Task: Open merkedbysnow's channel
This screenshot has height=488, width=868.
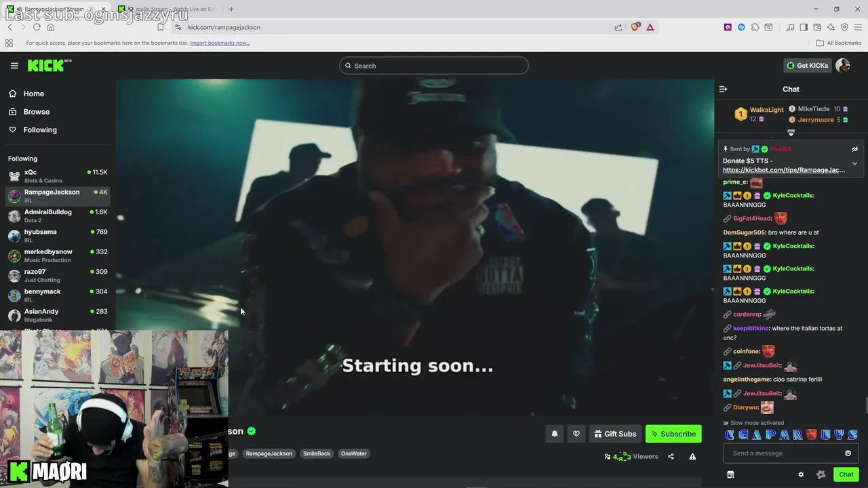Action: pos(58,256)
